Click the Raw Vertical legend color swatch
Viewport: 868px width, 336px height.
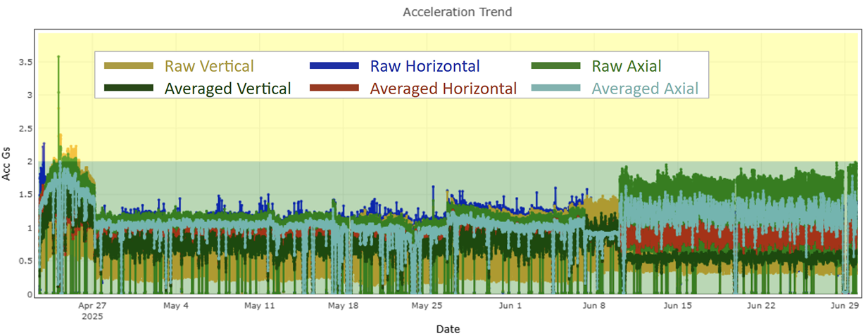point(128,66)
